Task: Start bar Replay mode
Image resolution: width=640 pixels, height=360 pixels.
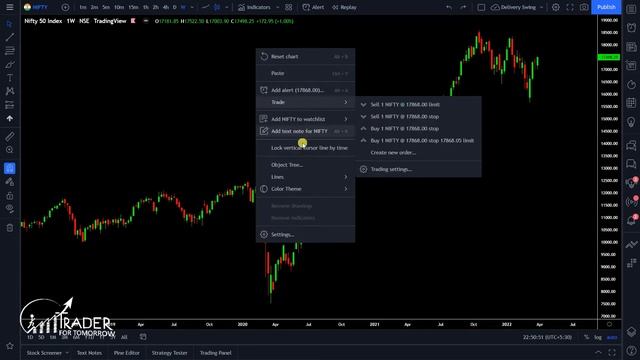Action: click(344, 7)
